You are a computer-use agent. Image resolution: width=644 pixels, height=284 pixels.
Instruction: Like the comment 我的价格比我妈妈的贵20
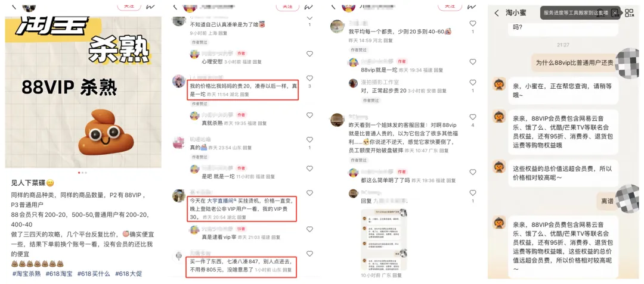point(309,78)
